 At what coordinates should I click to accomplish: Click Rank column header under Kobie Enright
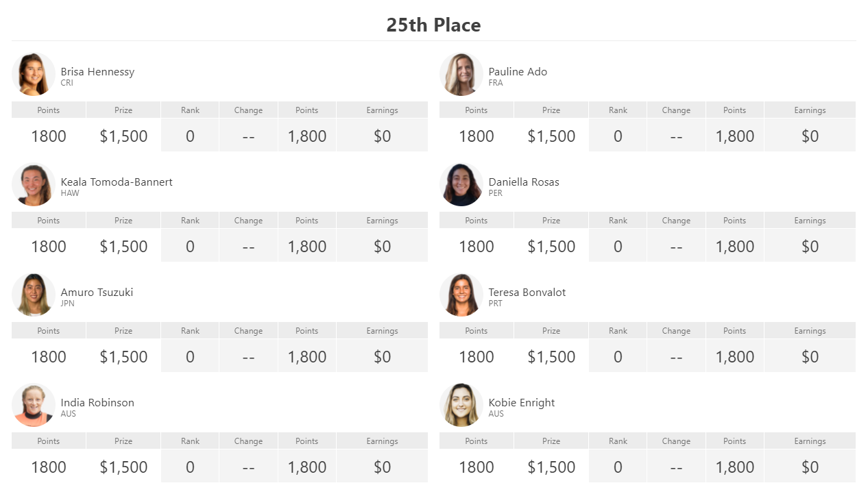click(x=618, y=441)
